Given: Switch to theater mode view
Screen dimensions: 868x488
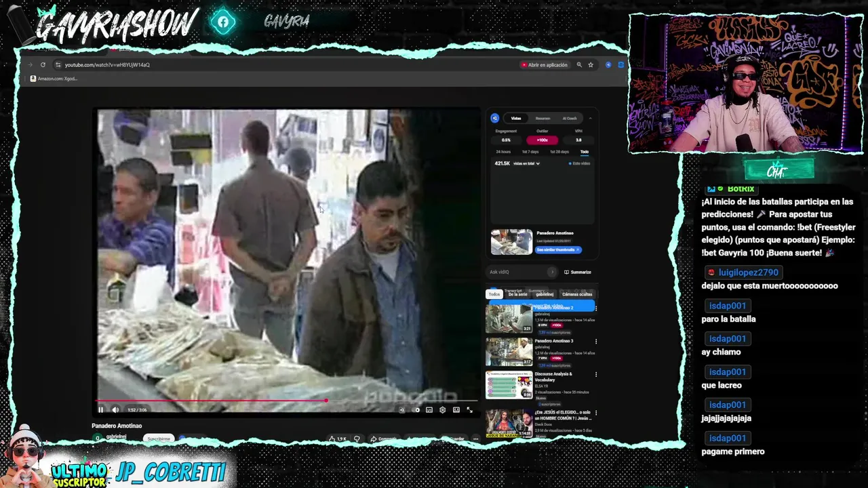Looking at the screenshot, I should (456, 409).
